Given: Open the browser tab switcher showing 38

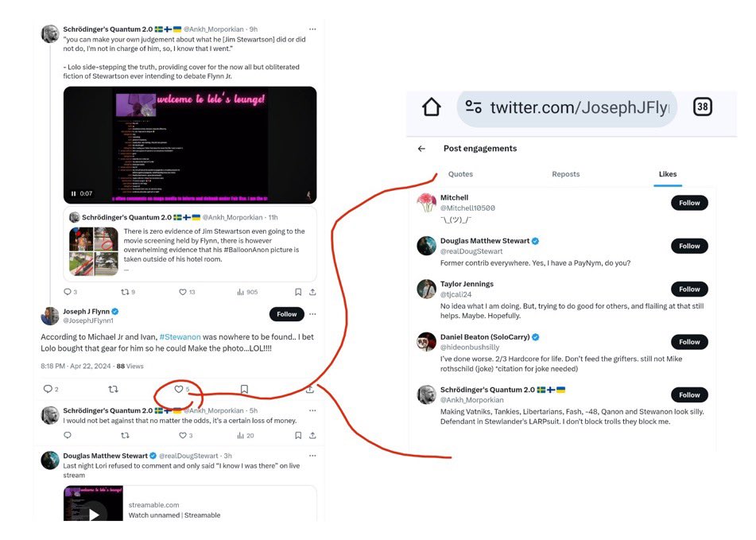Looking at the screenshot, I should (x=703, y=107).
